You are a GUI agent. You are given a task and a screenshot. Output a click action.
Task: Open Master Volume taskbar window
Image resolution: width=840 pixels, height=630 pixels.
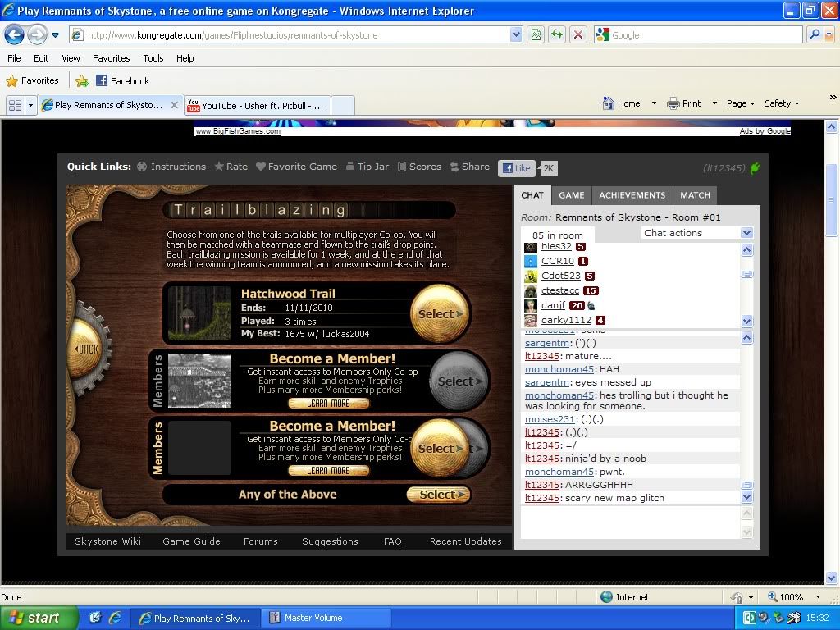[x=326, y=618]
